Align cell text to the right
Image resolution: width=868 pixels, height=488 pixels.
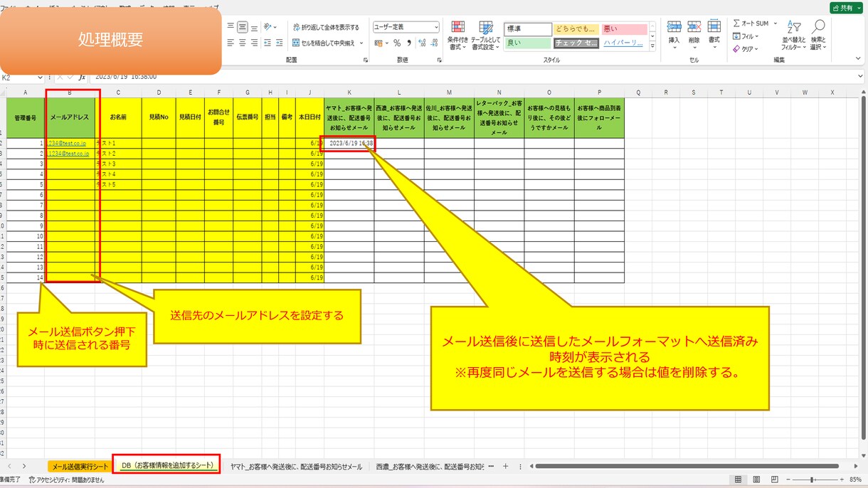click(x=255, y=43)
